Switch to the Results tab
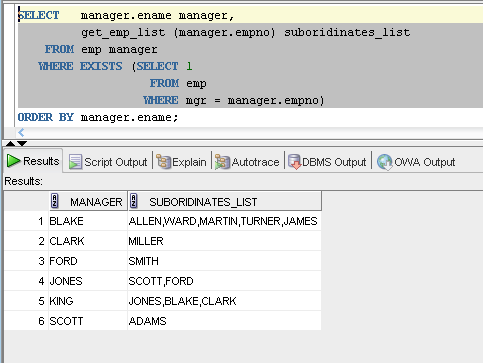This screenshot has height=363, width=483. (x=33, y=161)
